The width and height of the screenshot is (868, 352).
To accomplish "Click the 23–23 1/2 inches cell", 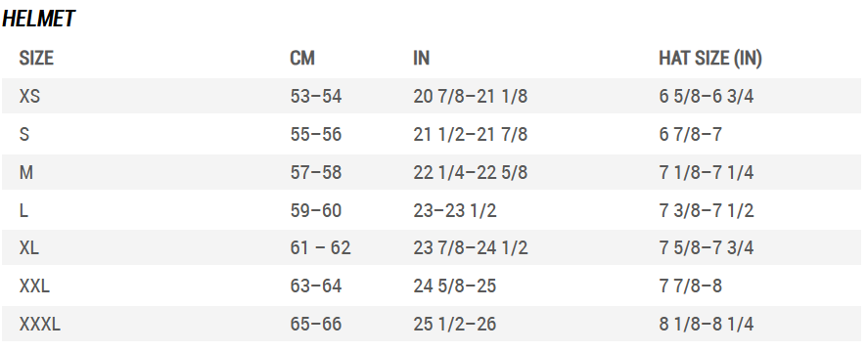I will pos(455,210).
